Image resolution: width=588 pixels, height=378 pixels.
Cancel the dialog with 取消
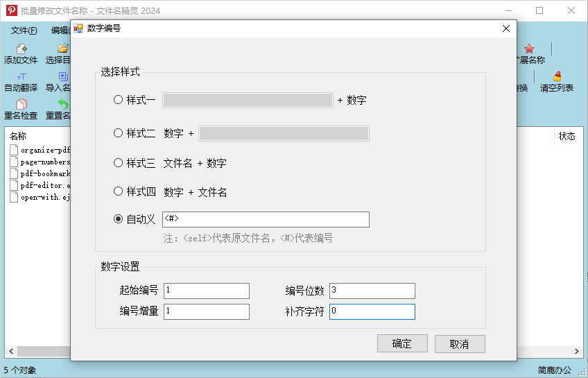pyautogui.click(x=460, y=343)
